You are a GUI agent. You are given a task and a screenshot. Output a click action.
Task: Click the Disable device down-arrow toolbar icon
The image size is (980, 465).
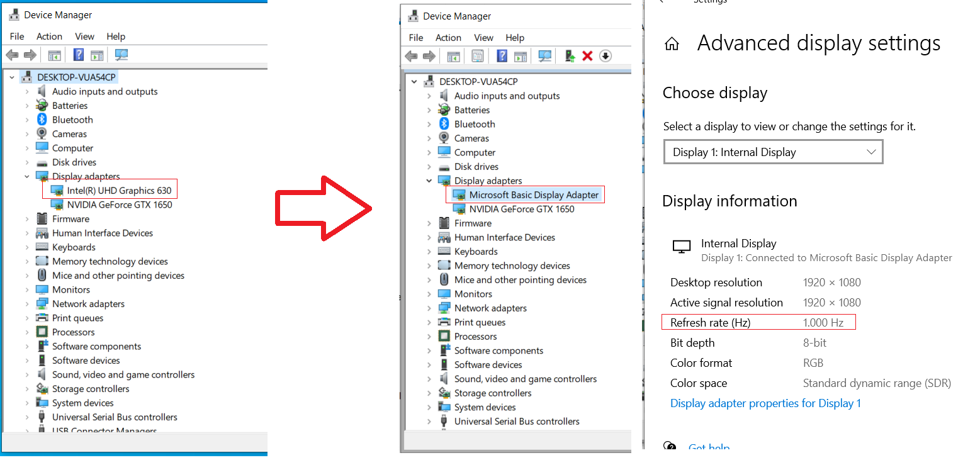click(605, 56)
